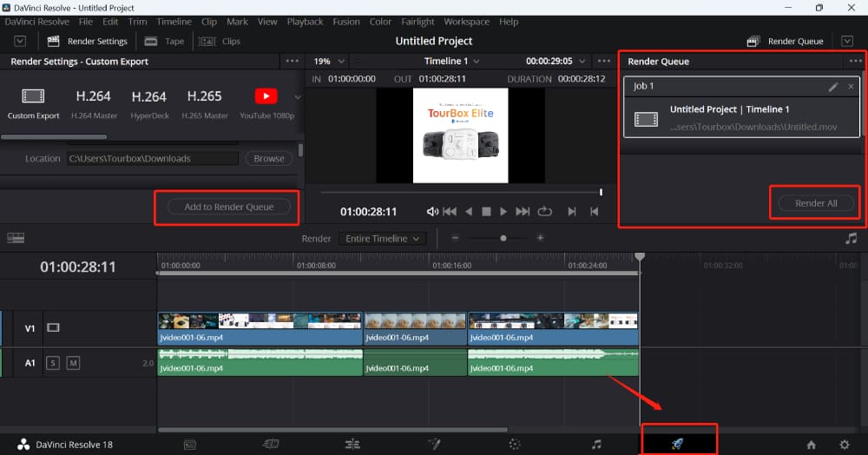The height and width of the screenshot is (455, 868).
Task: Mute the viewer audio speaker icon
Action: [432, 212]
